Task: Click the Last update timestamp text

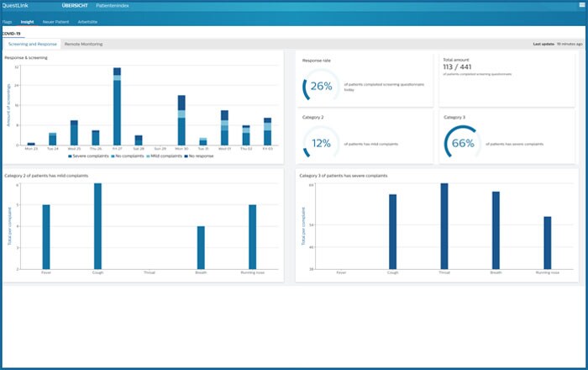Action: 558,45
